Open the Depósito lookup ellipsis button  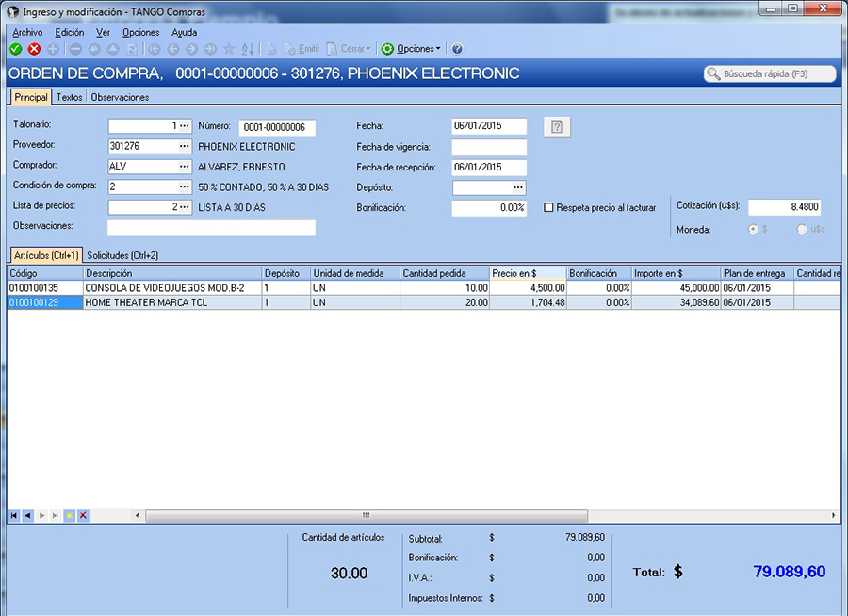pyautogui.click(x=518, y=187)
